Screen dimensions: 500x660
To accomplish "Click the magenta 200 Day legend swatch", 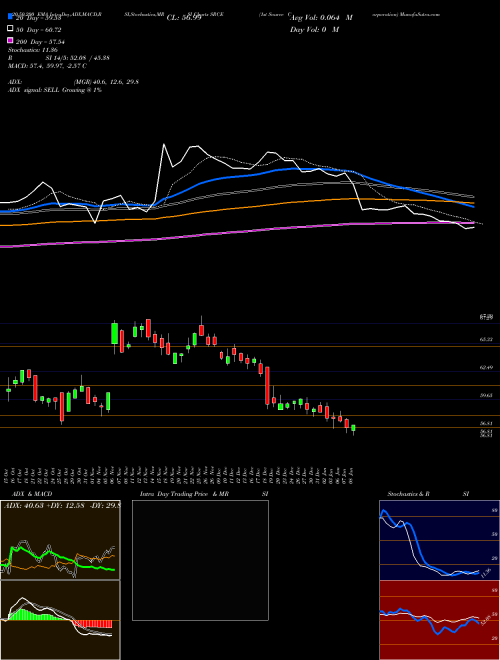I will point(10,41).
